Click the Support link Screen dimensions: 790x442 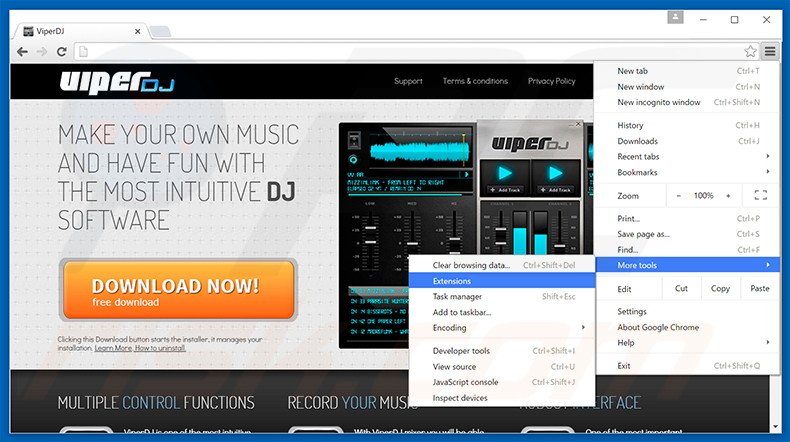click(408, 81)
